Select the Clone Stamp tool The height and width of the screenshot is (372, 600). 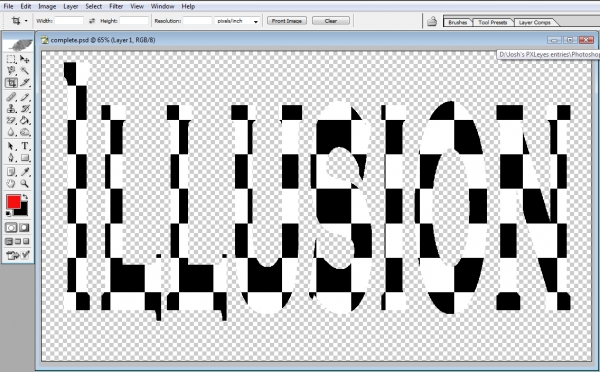tap(11, 109)
